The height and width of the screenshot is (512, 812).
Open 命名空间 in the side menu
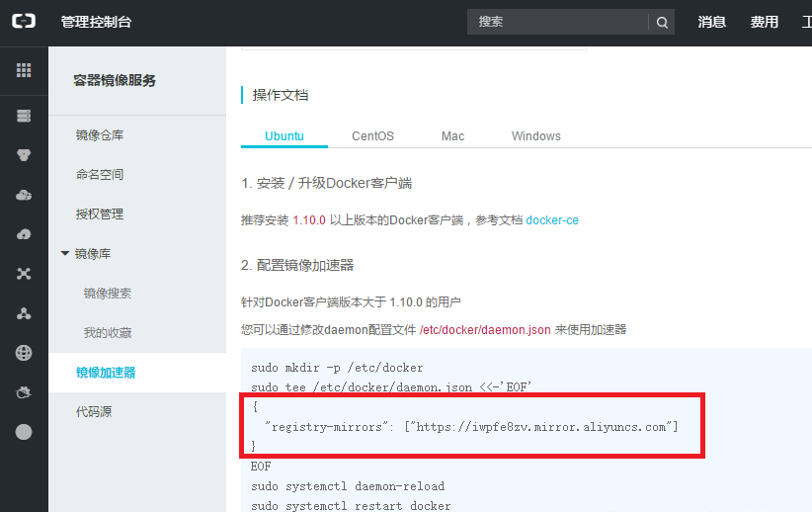100,175
